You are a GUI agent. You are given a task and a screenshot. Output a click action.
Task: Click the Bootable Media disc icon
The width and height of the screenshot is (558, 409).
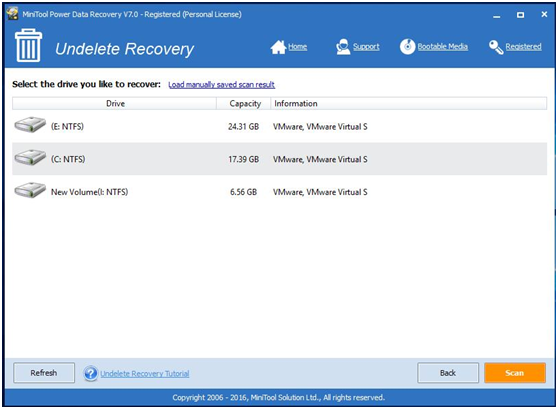(407, 47)
